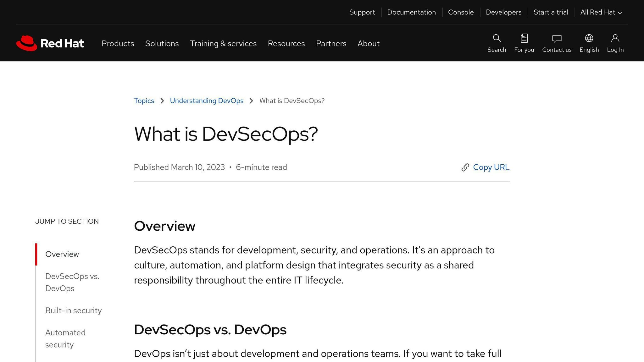Select the Solutions menu item
The height and width of the screenshot is (362, 644).
click(x=162, y=44)
